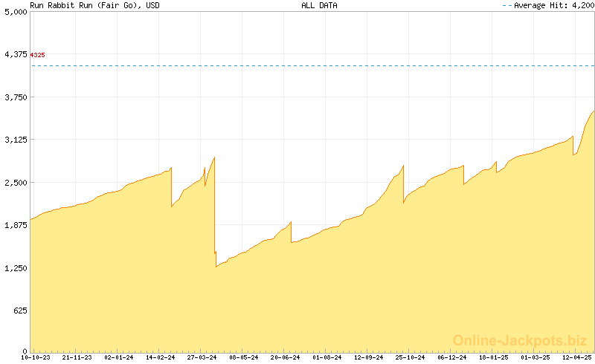Screen dimensions: 595x364
Task: Click the 3,750 y-axis label
Action: [14, 97]
